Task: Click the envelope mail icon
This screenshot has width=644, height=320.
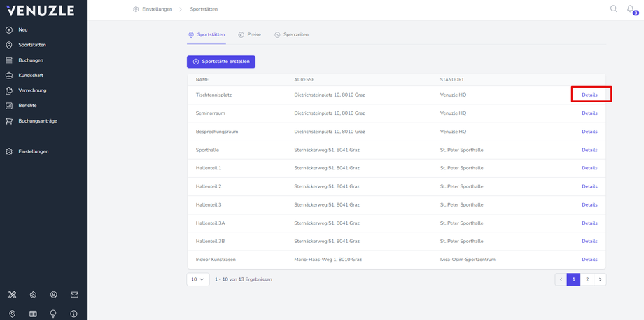Action: coord(74,295)
